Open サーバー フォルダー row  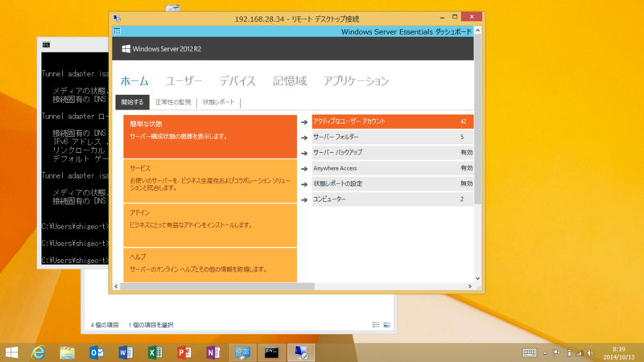pyautogui.click(x=393, y=137)
